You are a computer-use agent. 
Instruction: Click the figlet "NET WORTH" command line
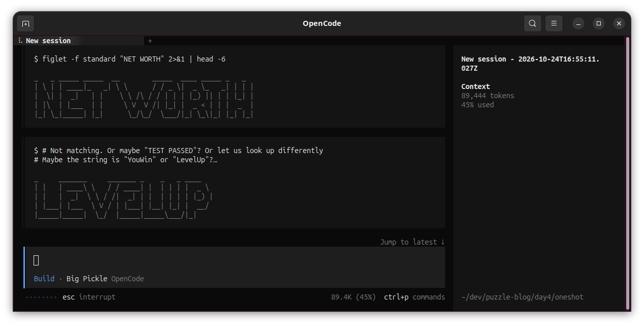pos(130,59)
